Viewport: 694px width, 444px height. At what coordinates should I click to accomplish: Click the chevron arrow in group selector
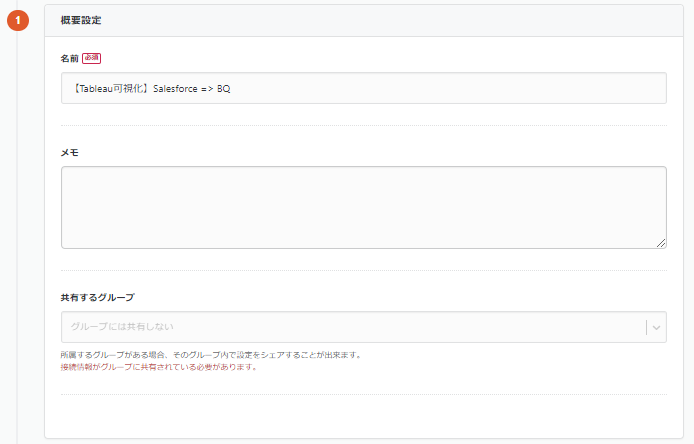(x=656, y=328)
